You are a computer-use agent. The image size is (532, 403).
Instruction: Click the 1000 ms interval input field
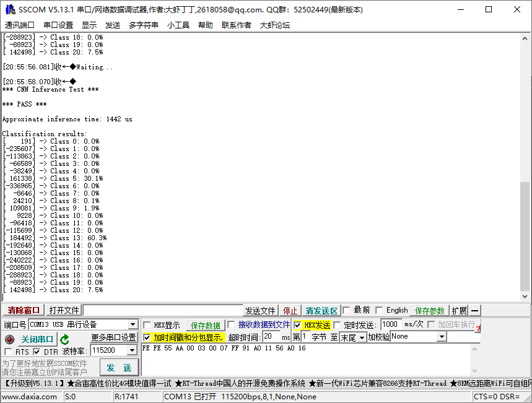[391, 324]
